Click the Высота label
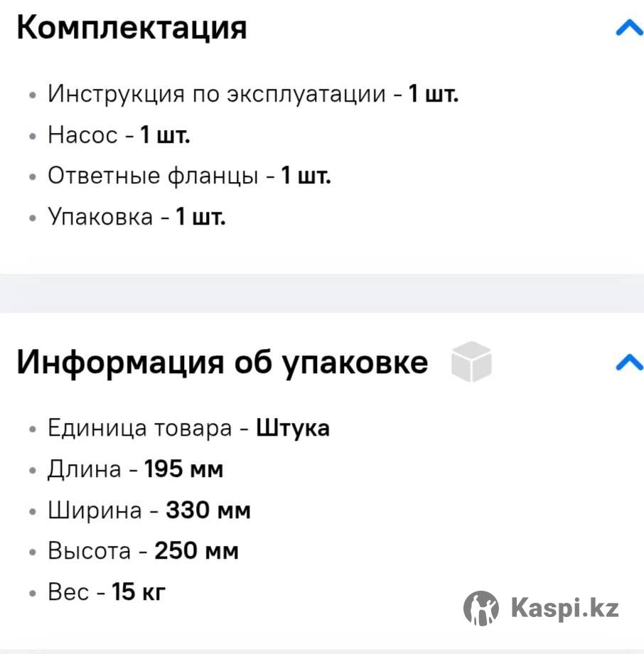 tap(90, 551)
